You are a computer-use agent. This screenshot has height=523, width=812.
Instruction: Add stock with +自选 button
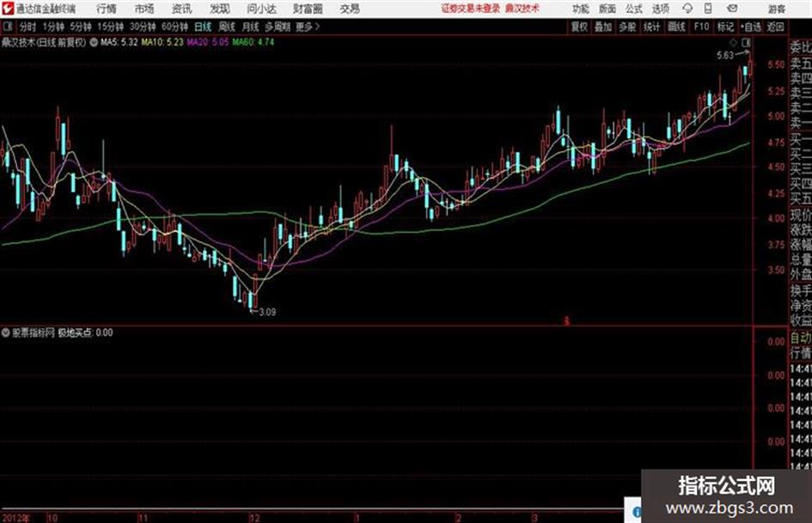(x=751, y=27)
